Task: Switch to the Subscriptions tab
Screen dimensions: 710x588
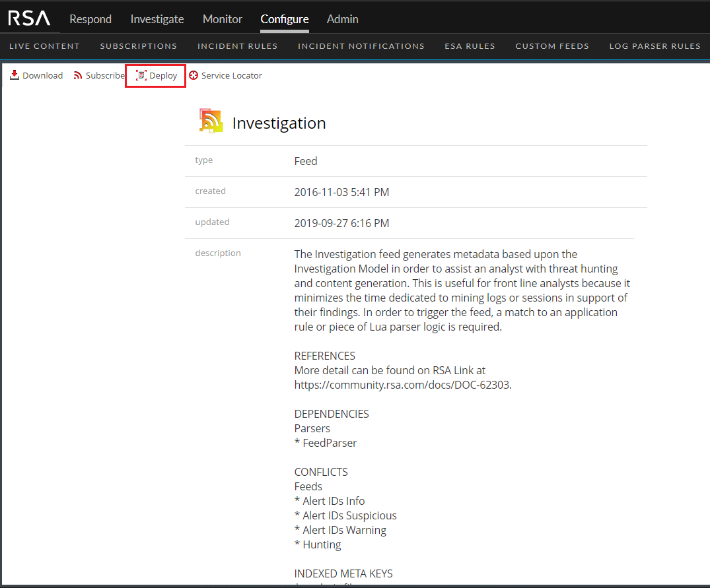Action: point(139,46)
